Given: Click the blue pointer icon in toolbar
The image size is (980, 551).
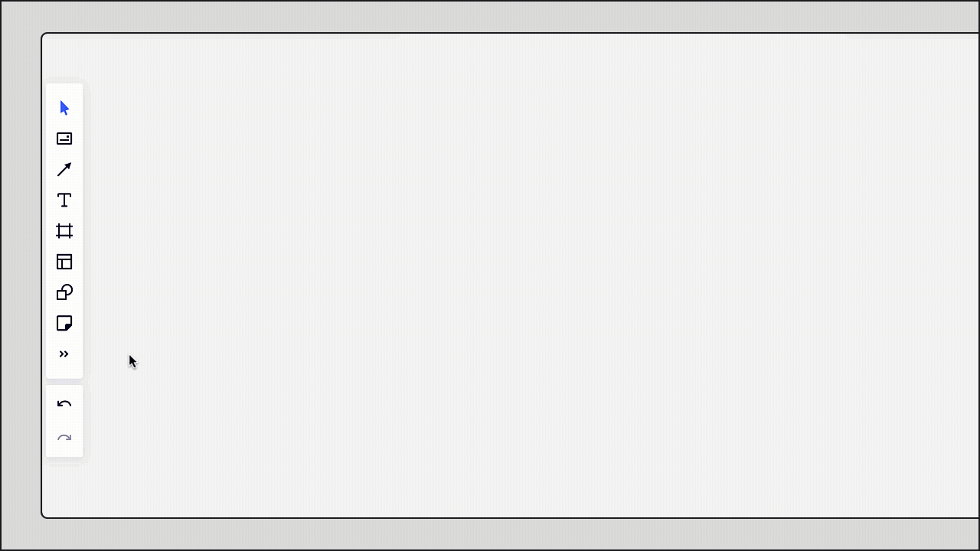Looking at the screenshot, I should coord(64,108).
